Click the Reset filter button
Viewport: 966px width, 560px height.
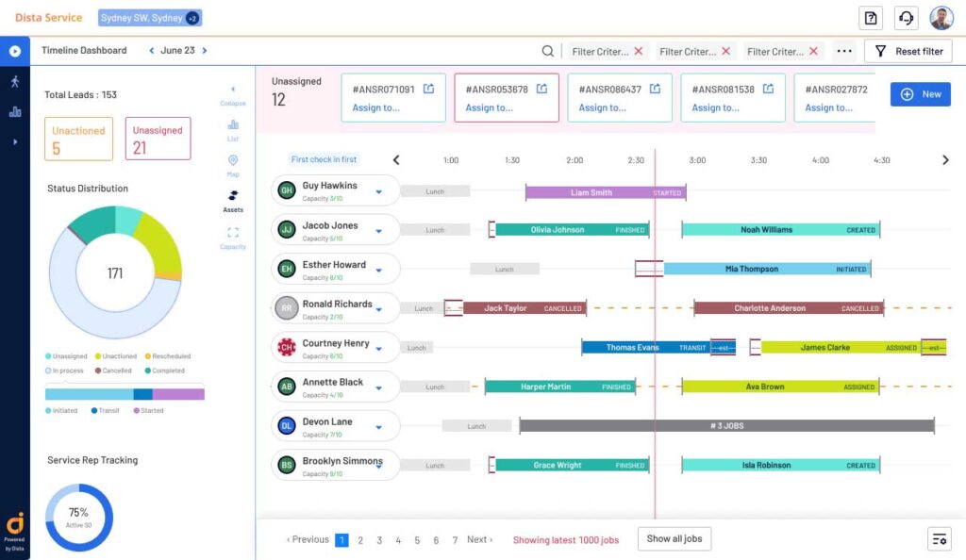[908, 52]
